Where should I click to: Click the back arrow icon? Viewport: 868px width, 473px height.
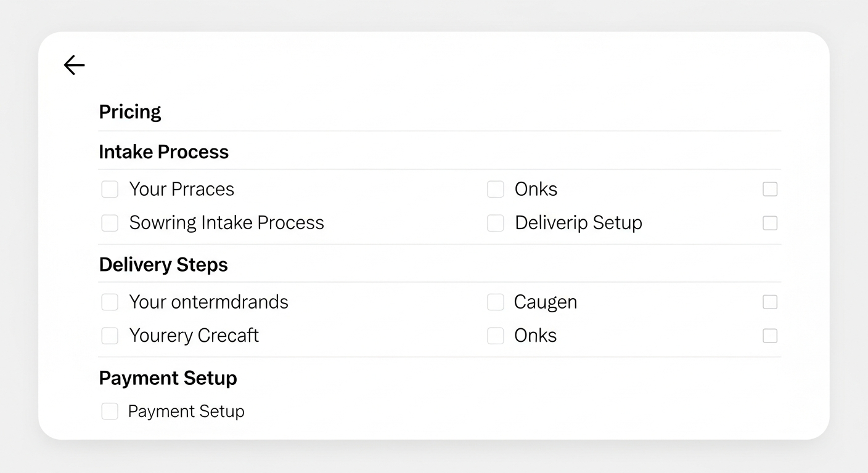pos(74,65)
